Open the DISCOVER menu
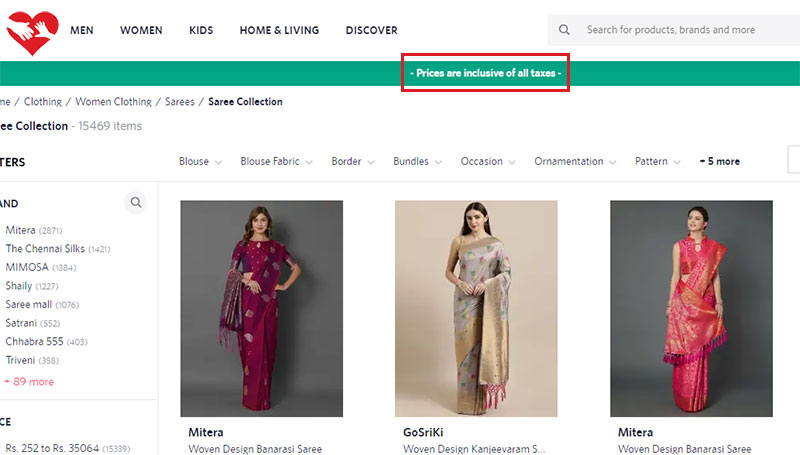 (371, 30)
